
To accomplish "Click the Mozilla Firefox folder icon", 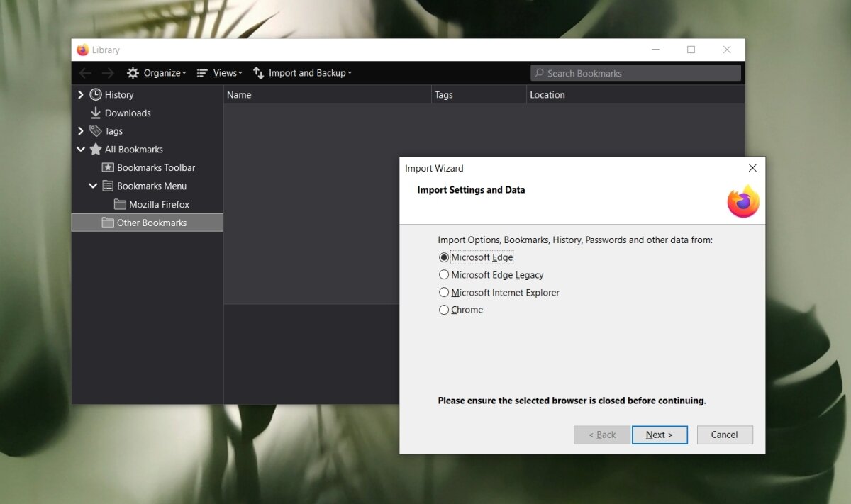I will coord(119,204).
